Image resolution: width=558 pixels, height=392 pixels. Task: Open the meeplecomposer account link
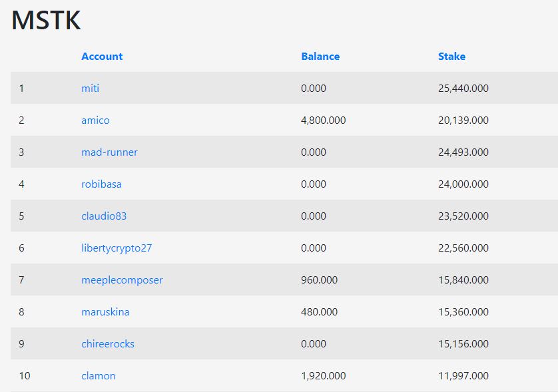pyautogui.click(x=122, y=280)
